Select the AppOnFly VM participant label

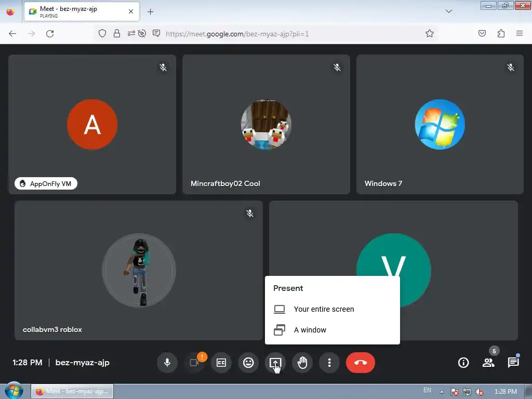(46, 183)
